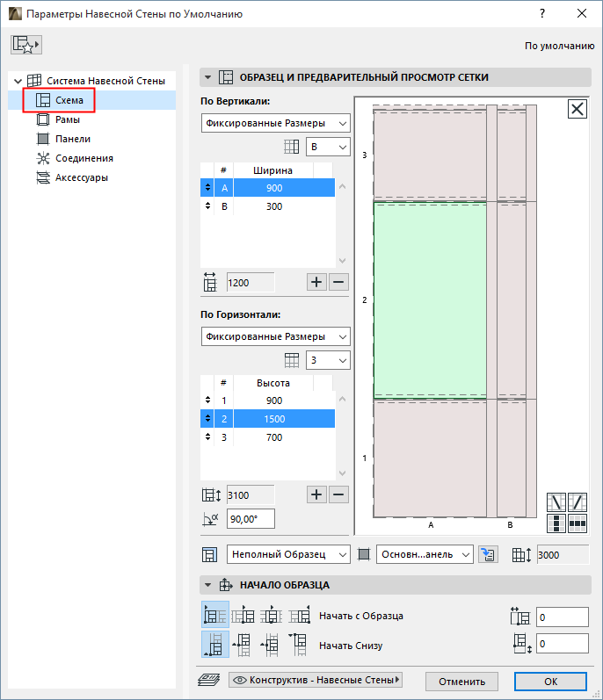Choose the second vertical pattern origin icon

[x=243, y=645]
